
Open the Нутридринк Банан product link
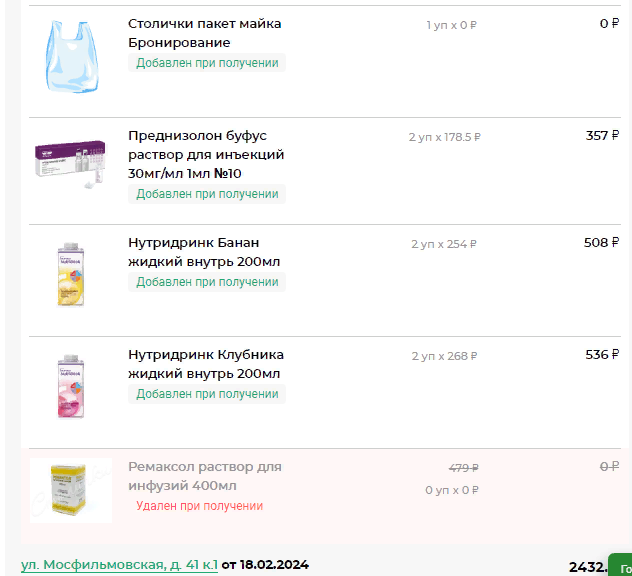pos(204,252)
